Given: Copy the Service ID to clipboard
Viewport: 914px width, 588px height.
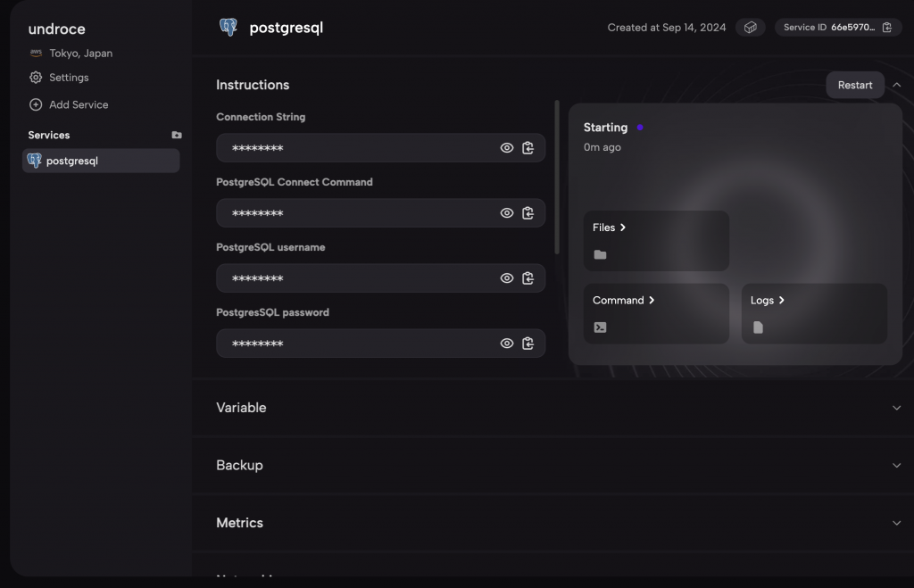Looking at the screenshot, I should (x=886, y=28).
